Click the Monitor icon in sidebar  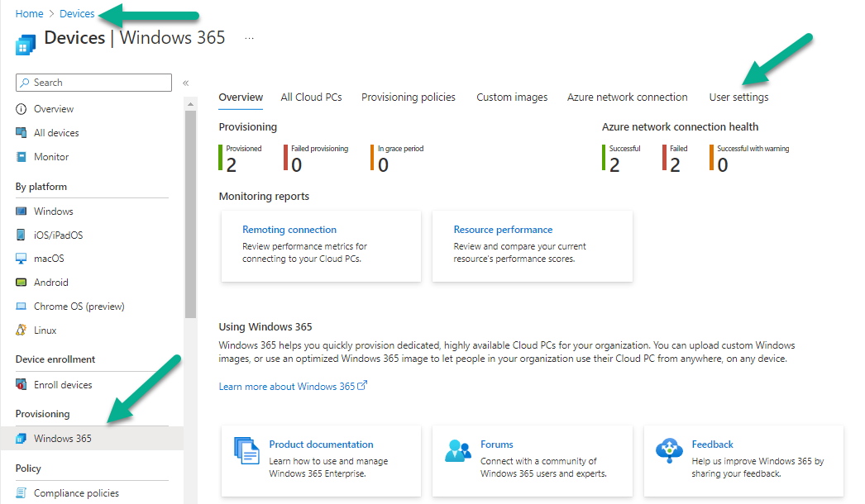21,157
